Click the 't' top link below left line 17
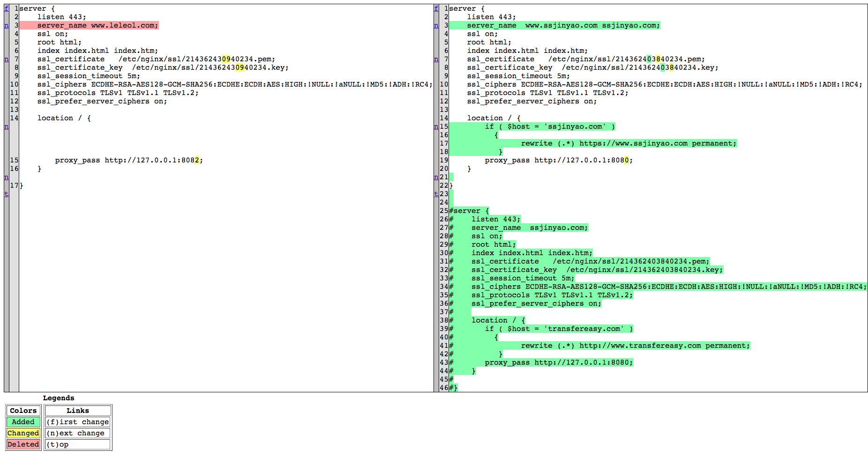Image resolution: width=868 pixels, height=456 pixels. [x=7, y=194]
